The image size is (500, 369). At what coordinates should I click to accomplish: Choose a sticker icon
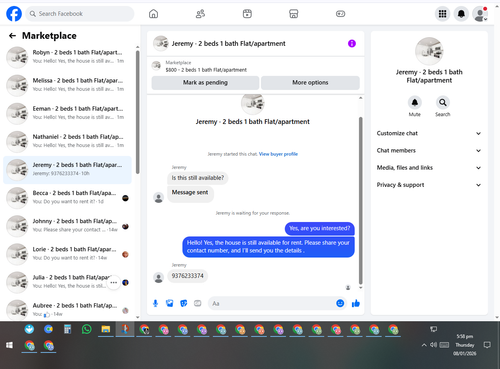pos(184,303)
